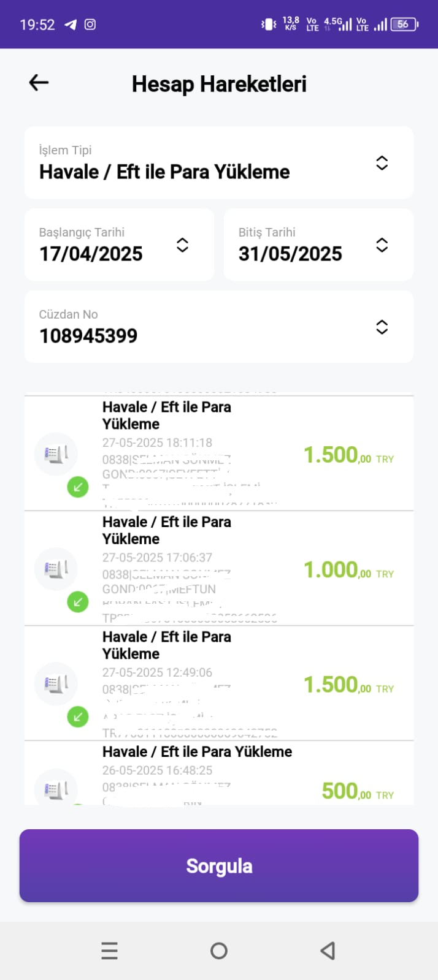Tap the wallet number 108945399 field
Screen dimensions: 438x980
pyautogui.click(x=219, y=327)
